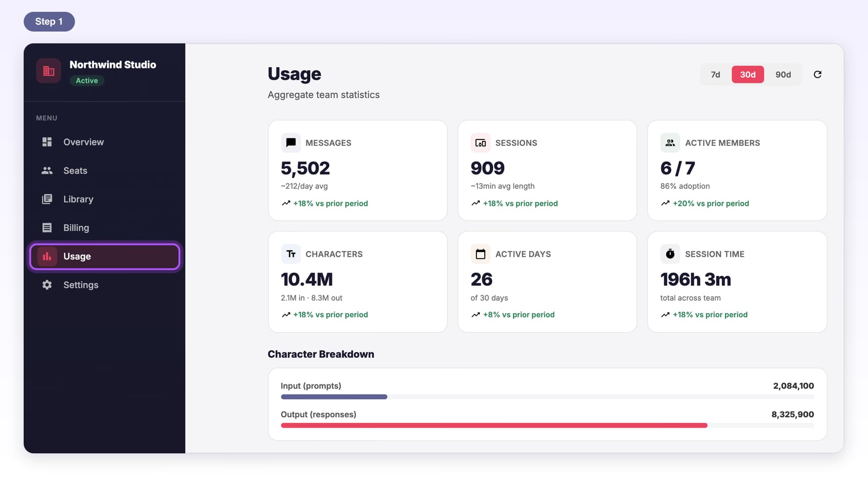Click the Library books icon in sidebar
Viewport: 868px width, 477px height.
(x=47, y=199)
